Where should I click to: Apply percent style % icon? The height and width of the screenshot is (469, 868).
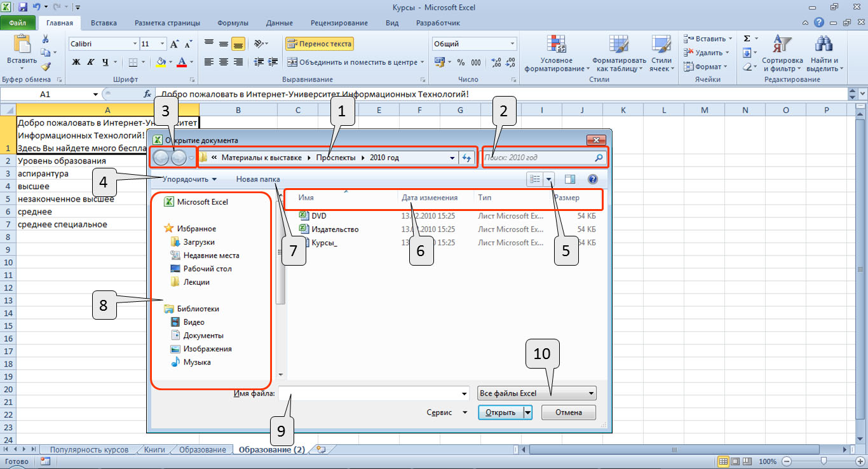[461, 62]
